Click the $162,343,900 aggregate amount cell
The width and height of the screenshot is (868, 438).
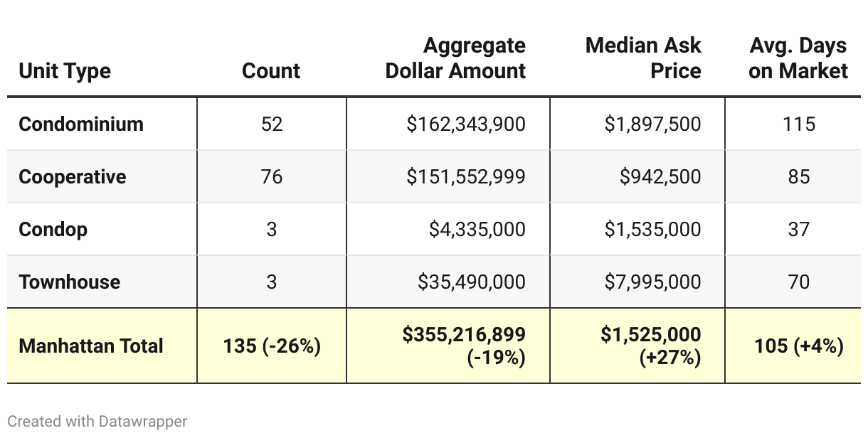pyautogui.click(x=466, y=124)
